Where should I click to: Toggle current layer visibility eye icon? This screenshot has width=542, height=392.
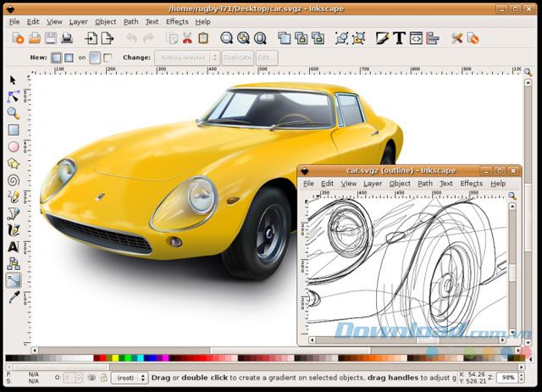[x=91, y=378]
